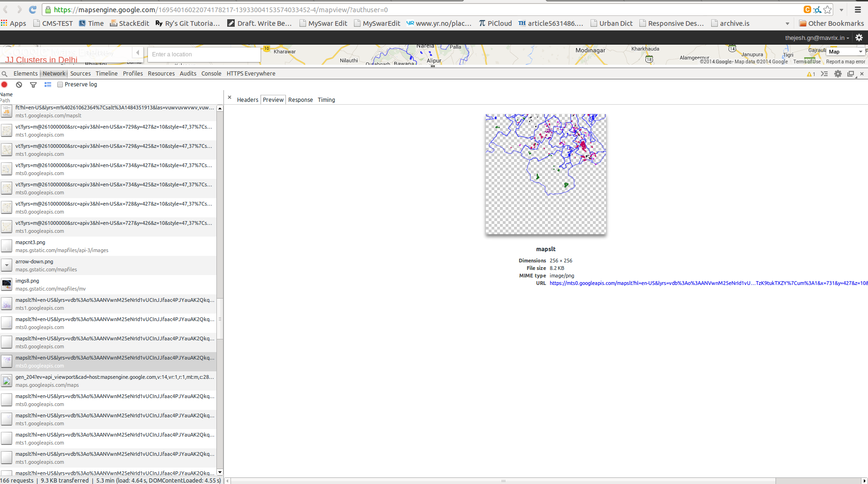Open the DevTools settings gear

point(838,74)
